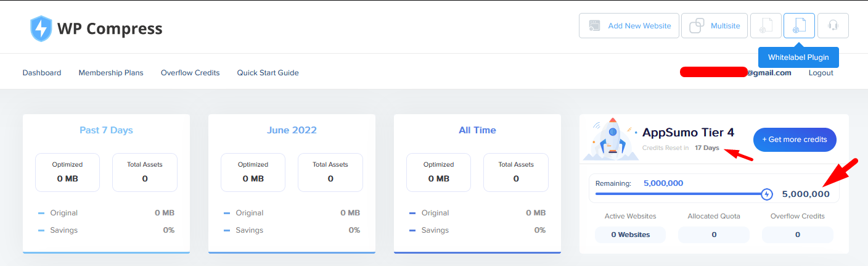The width and height of the screenshot is (868, 266).
Task: Click the Add New Website button
Action: coord(629,26)
